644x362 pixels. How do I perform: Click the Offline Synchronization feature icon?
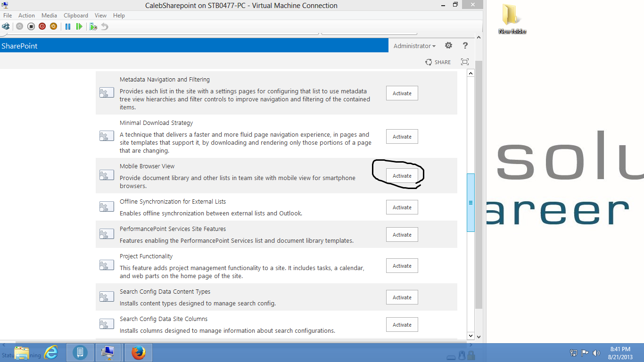(107, 207)
